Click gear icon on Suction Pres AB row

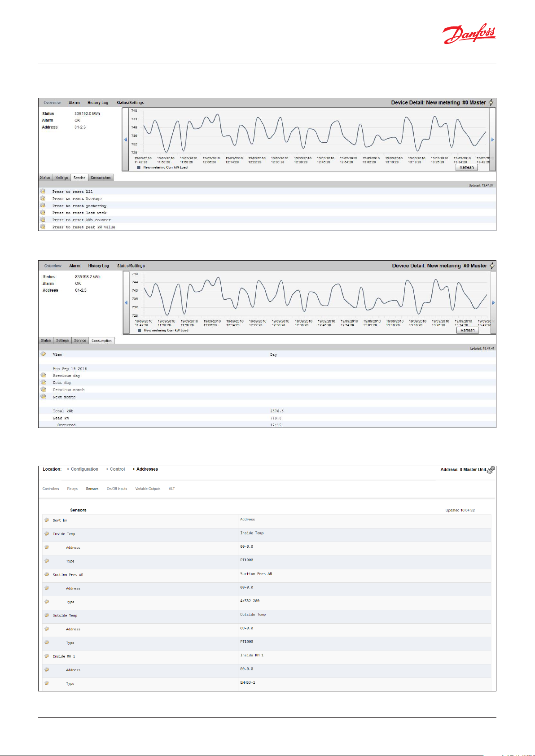click(47, 574)
